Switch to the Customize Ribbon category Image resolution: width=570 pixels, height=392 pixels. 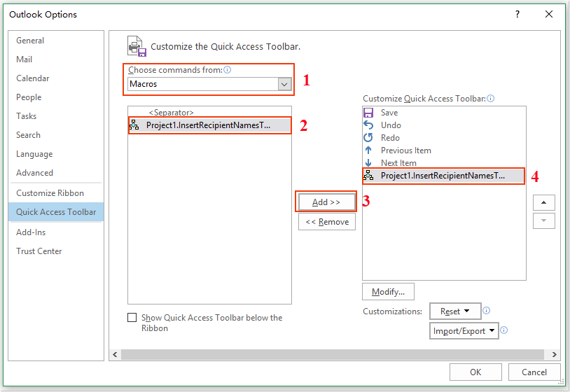(x=50, y=193)
